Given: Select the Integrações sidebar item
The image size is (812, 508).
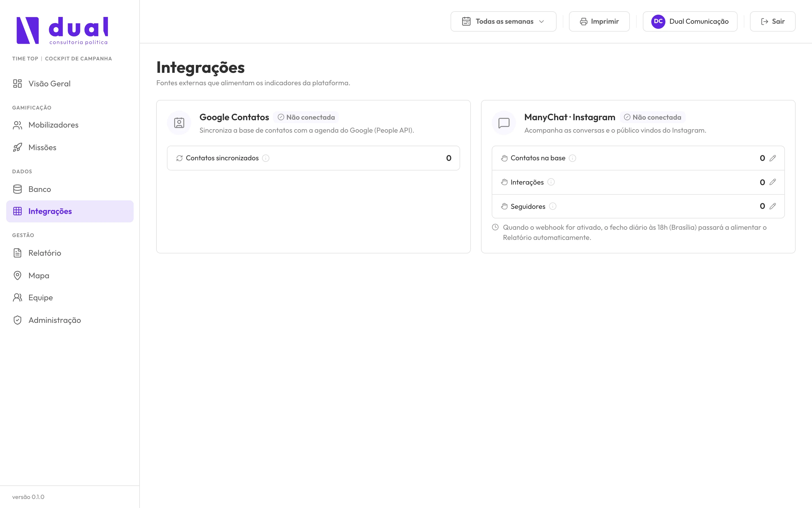Looking at the screenshot, I should [70, 211].
